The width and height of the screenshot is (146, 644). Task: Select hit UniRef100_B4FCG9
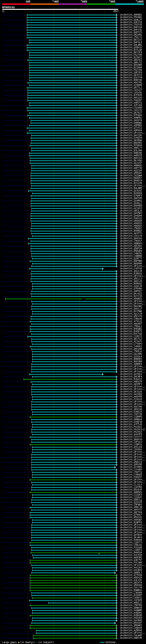pos(131,27)
